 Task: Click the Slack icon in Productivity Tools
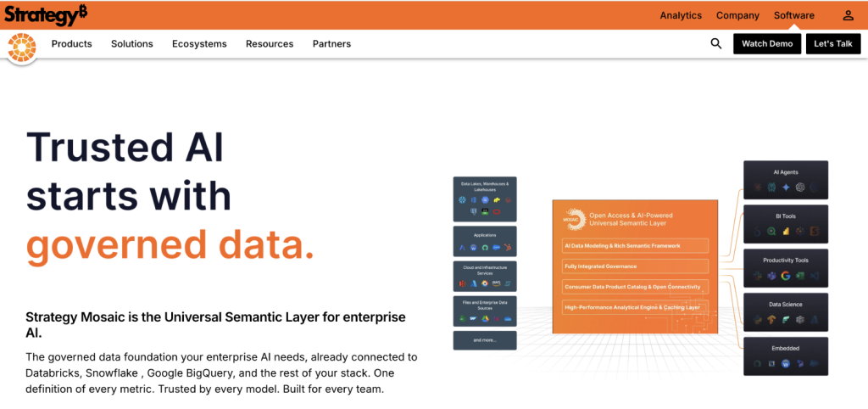757,276
